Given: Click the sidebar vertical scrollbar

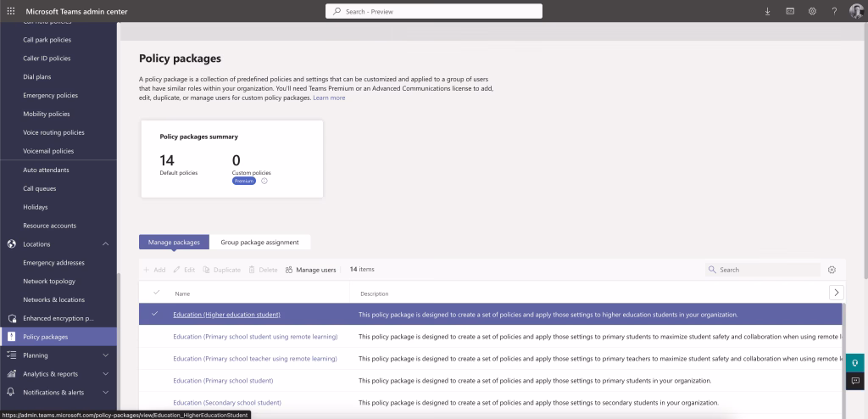Looking at the screenshot, I should pyautogui.click(x=118, y=342).
